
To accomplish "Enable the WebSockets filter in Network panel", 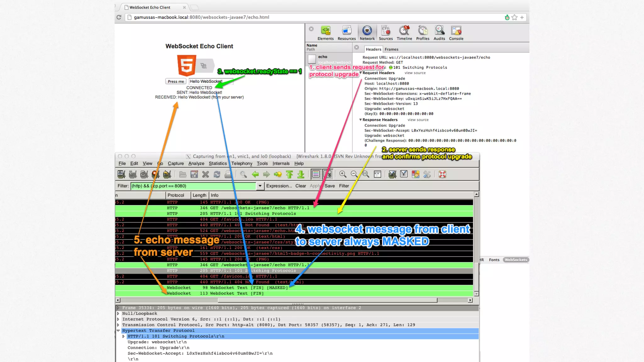I will pyautogui.click(x=516, y=260).
